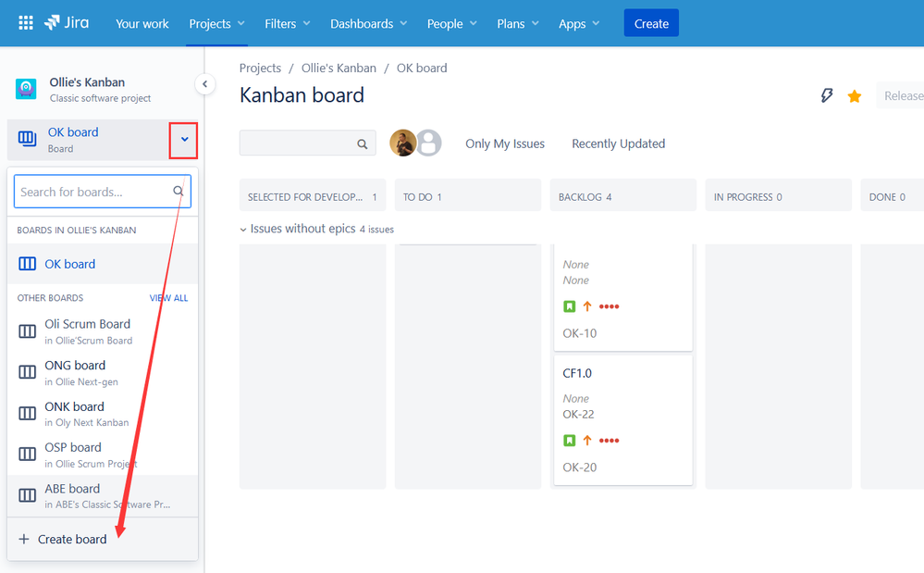This screenshot has height=573, width=924.
Task: Click the Oli Scrum Board icon
Action: pyautogui.click(x=27, y=331)
